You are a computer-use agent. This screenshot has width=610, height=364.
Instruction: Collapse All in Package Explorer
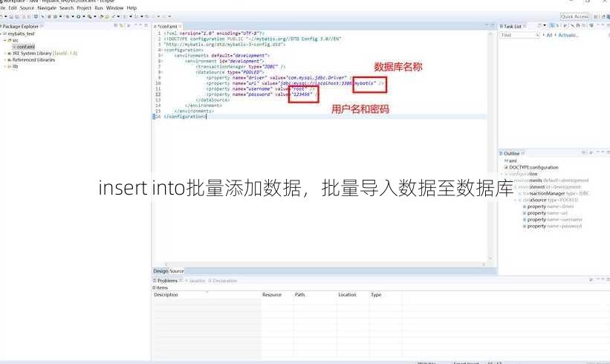pos(116,26)
